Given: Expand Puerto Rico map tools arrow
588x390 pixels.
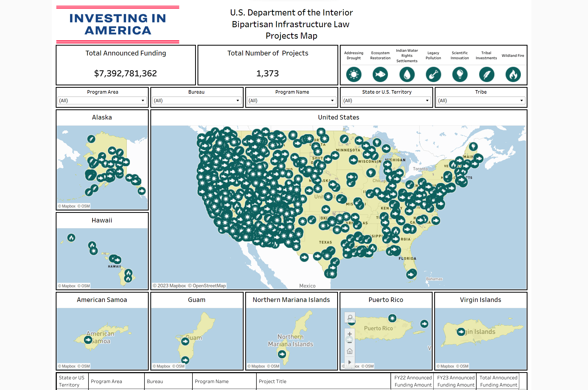Looking at the screenshot, I should tap(350, 362).
